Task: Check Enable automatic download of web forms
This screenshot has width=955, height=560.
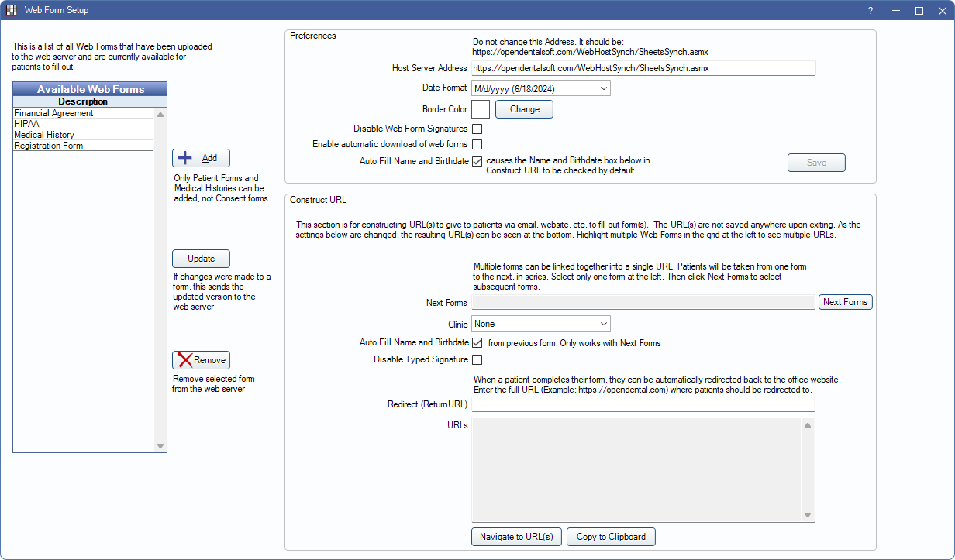Action: pyautogui.click(x=477, y=144)
